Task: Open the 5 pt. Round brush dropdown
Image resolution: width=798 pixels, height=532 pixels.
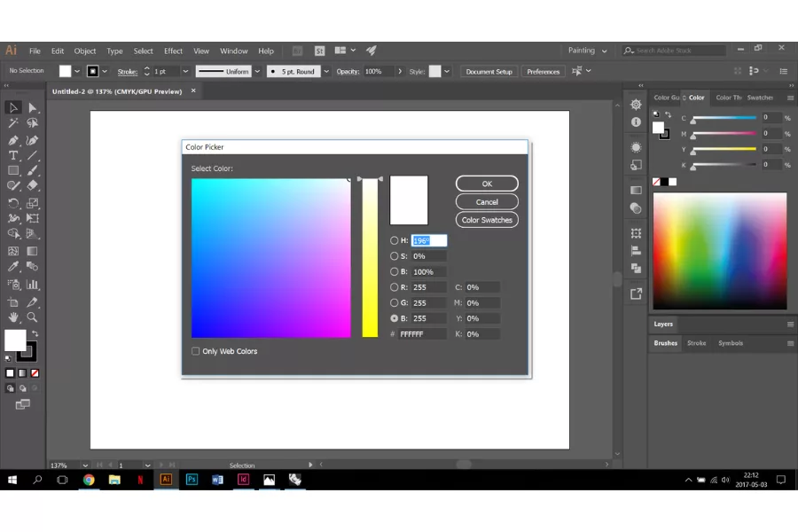Action: (326, 71)
